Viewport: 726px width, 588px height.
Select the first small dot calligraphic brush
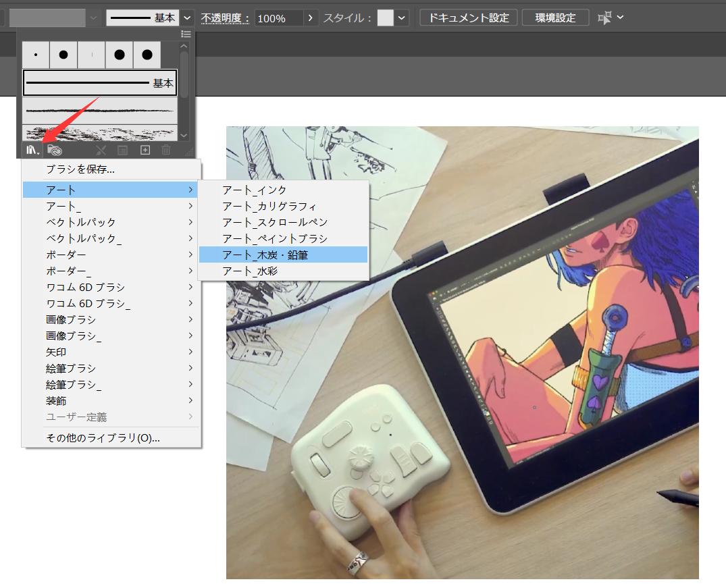click(36, 55)
